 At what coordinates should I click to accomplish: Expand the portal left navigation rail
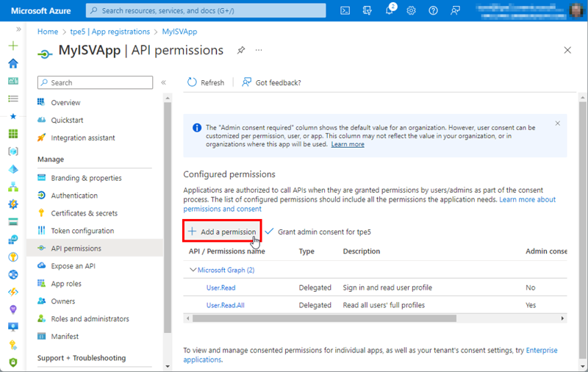click(x=18, y=29)
